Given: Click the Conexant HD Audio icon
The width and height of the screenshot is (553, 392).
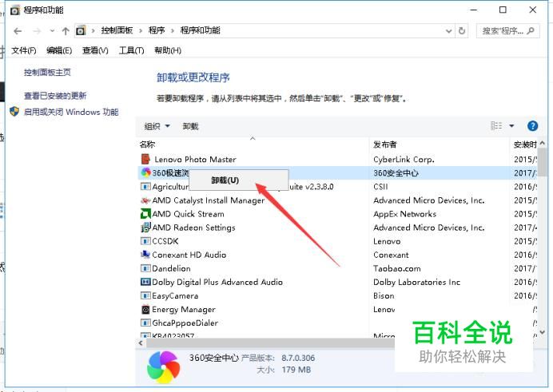Looking at the screenshot, I should click(x=145, y=255).
